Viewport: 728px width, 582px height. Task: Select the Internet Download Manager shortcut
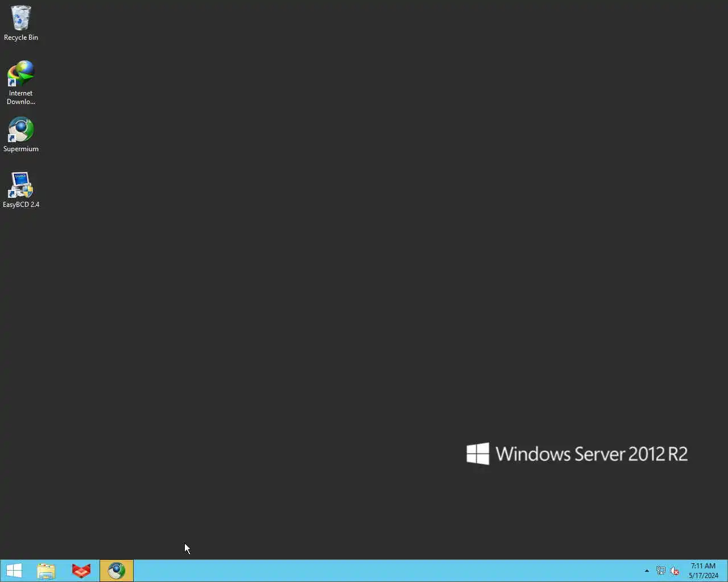pyautogui.click(x=21, y=82)
